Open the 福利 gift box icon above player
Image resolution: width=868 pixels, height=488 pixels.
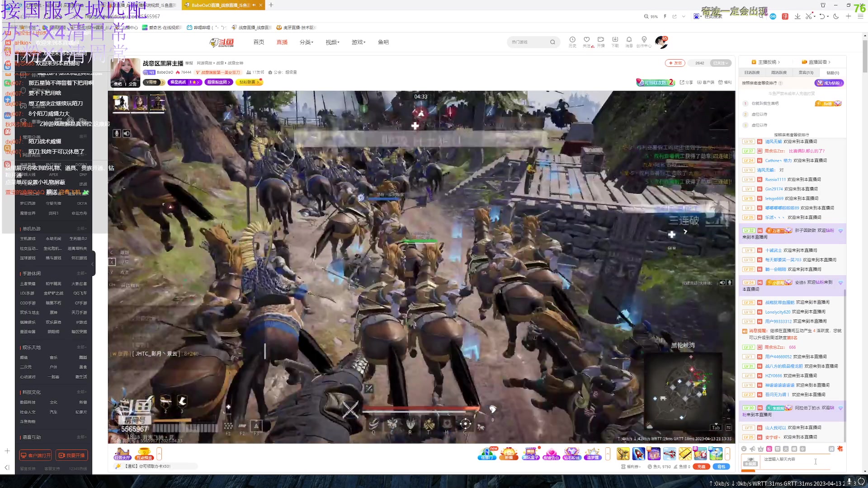point(725,82)
